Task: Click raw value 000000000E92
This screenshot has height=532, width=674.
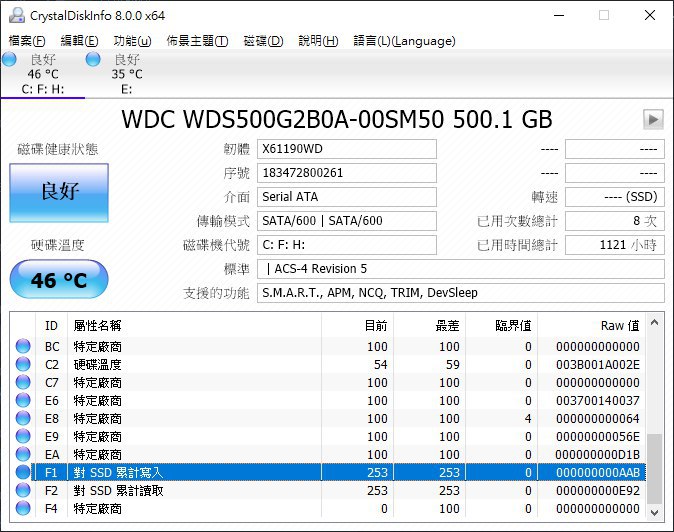Action: [597, 490]
